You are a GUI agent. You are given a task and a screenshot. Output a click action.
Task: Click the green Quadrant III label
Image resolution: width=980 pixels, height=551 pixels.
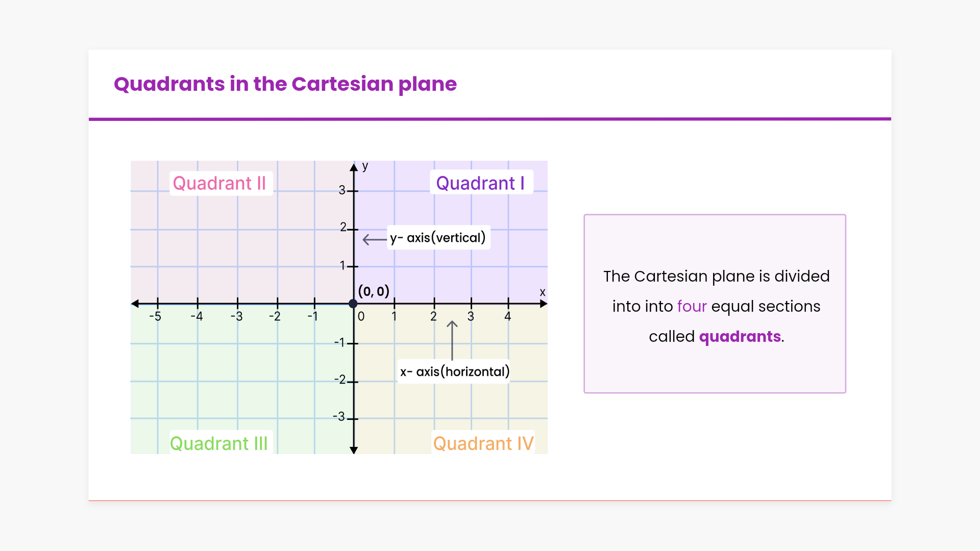(x=219, y=443)
